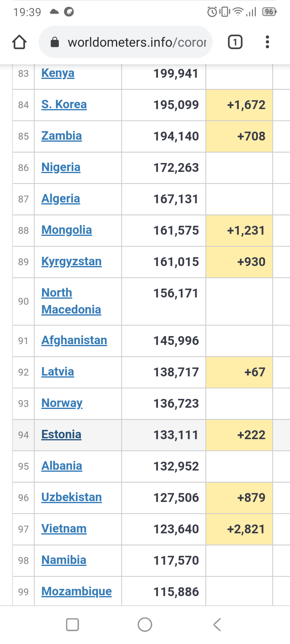Follow the Zambia link
290x644 pixels.
[62, 136]
